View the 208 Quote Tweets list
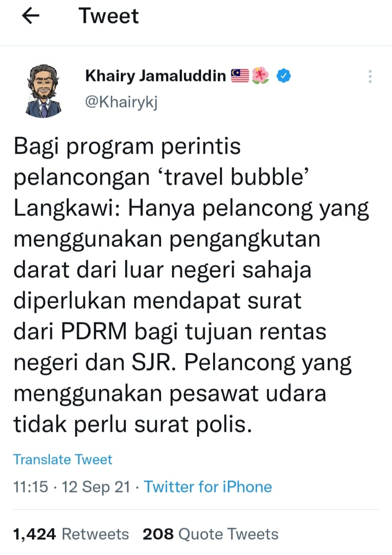Screen dimensions: 392x555 coord(211,534)
